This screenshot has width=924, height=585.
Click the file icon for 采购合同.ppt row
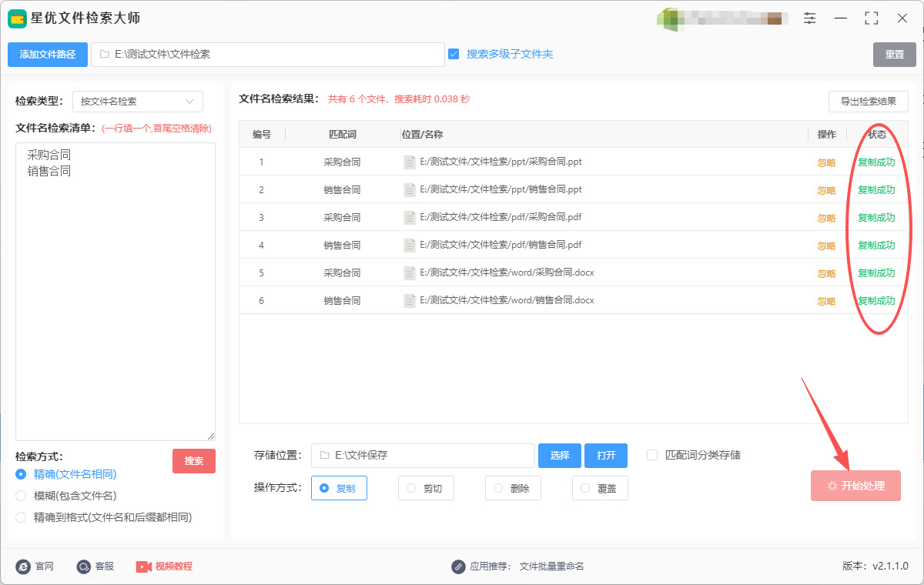(x=410, y=162)
